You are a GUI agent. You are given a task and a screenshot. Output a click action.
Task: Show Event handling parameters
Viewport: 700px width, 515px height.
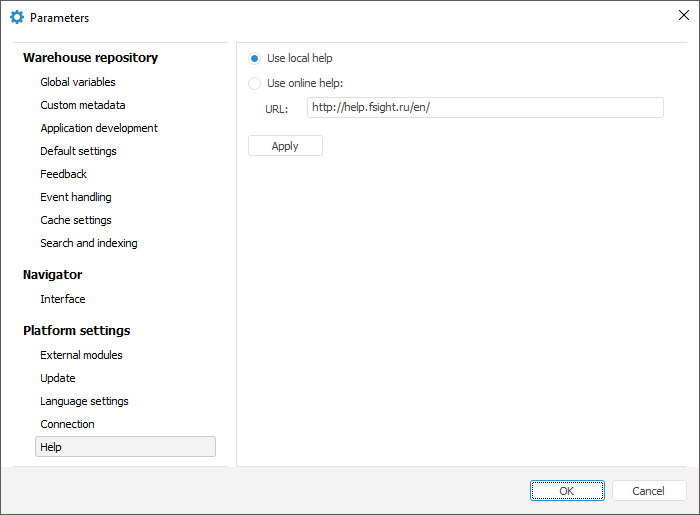click(x=76, y=197)
